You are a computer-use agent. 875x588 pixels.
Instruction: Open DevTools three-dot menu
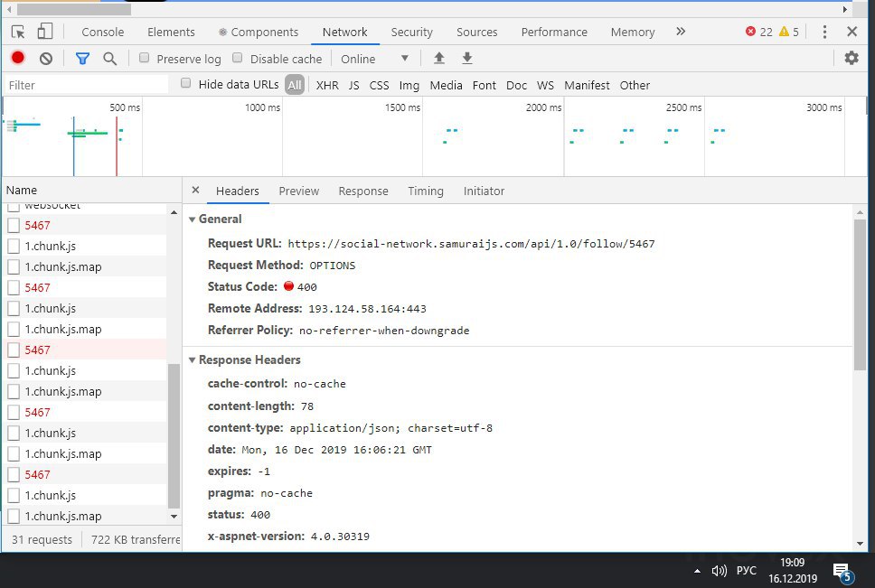[x=824, y=32]
